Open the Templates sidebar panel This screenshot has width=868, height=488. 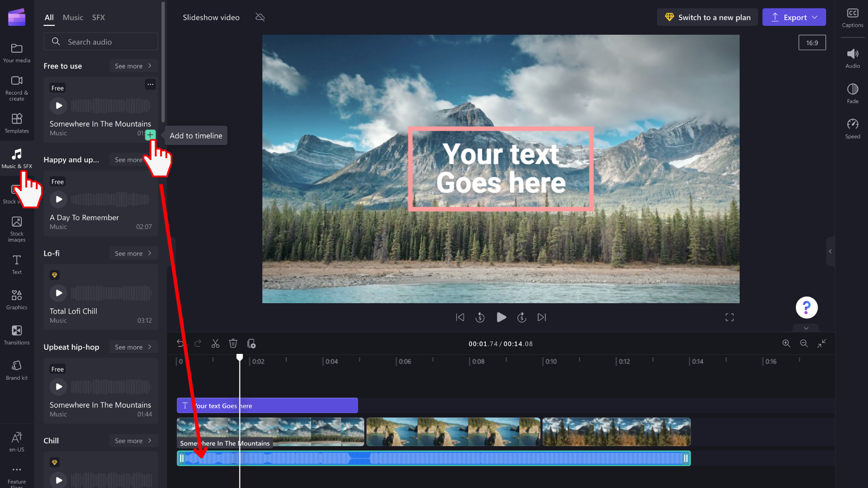point(17,123)
